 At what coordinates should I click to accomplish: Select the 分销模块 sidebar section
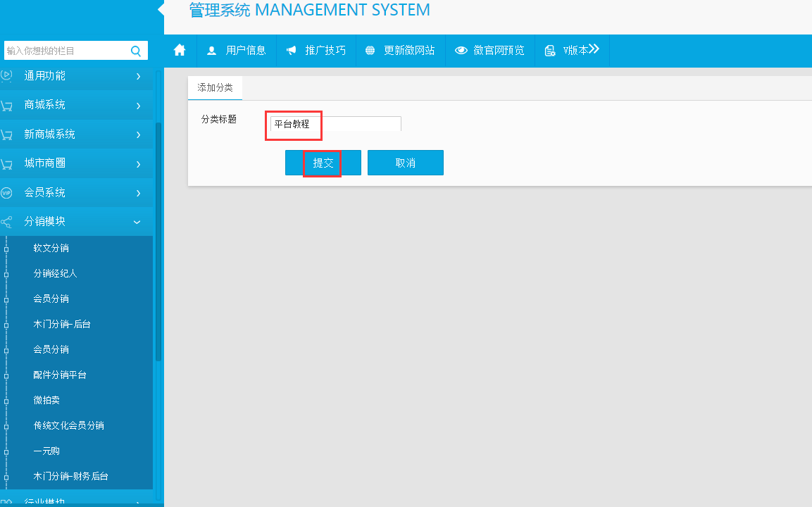click(x=77, y=222)
